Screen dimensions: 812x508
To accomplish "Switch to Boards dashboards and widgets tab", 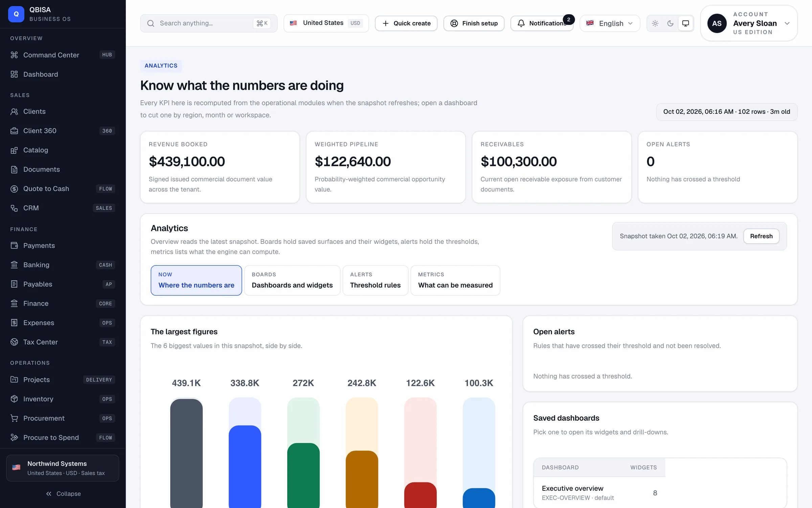I will click(292, 280).
